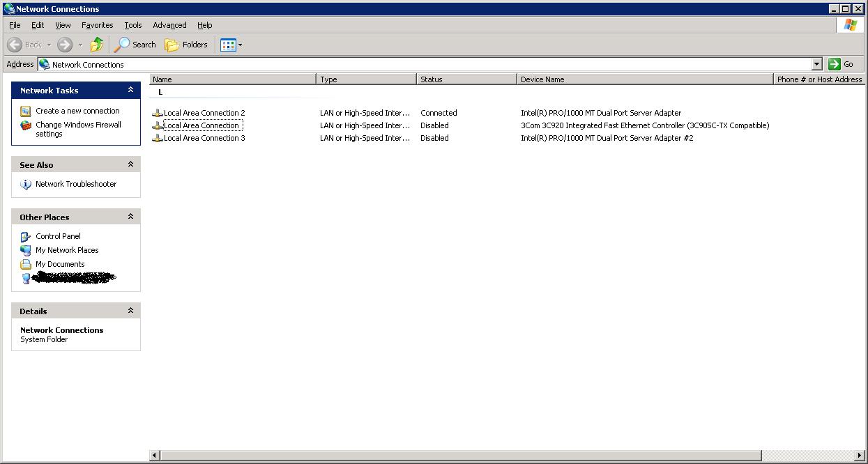Open the Views icon in the toolbar

point(228,45)
